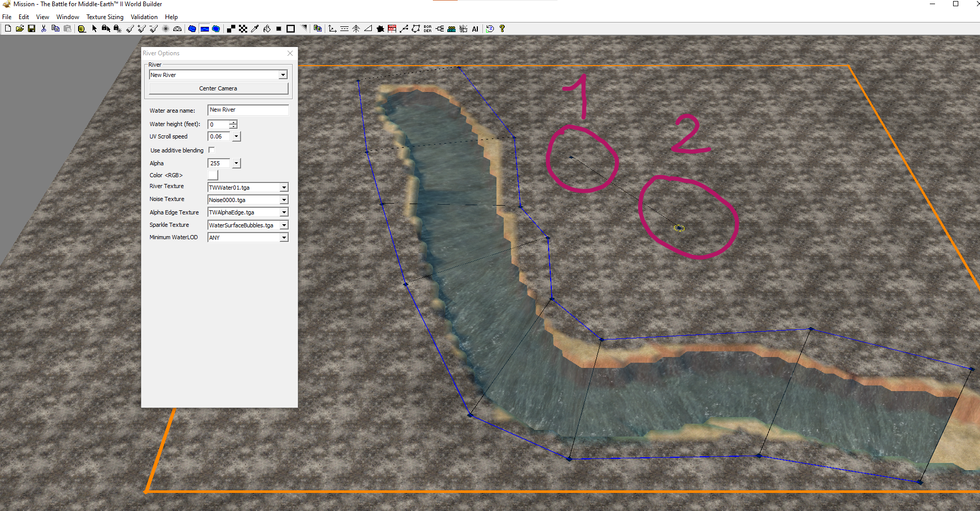
Task: Select the BORDER tool
Action: point(428,29)
